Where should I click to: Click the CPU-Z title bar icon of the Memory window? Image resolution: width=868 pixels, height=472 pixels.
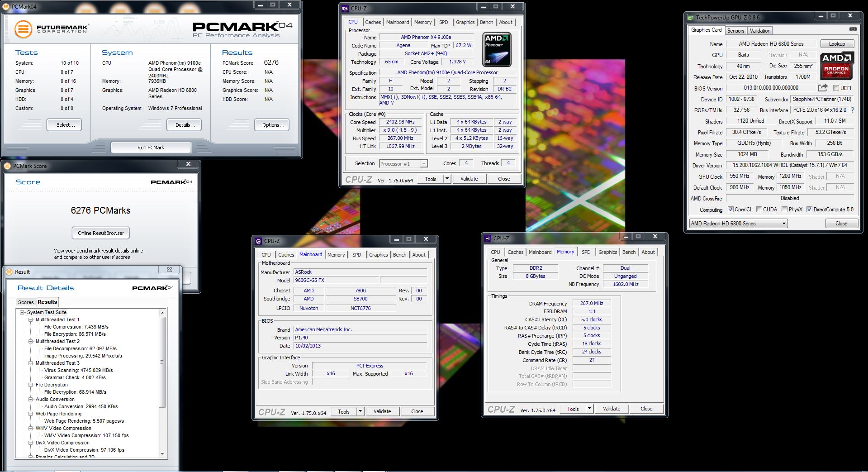[488, 238]
